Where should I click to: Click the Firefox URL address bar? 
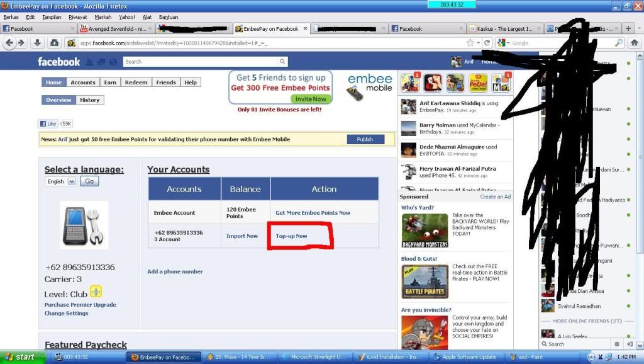pyautogui.click(x=271, y=43)
